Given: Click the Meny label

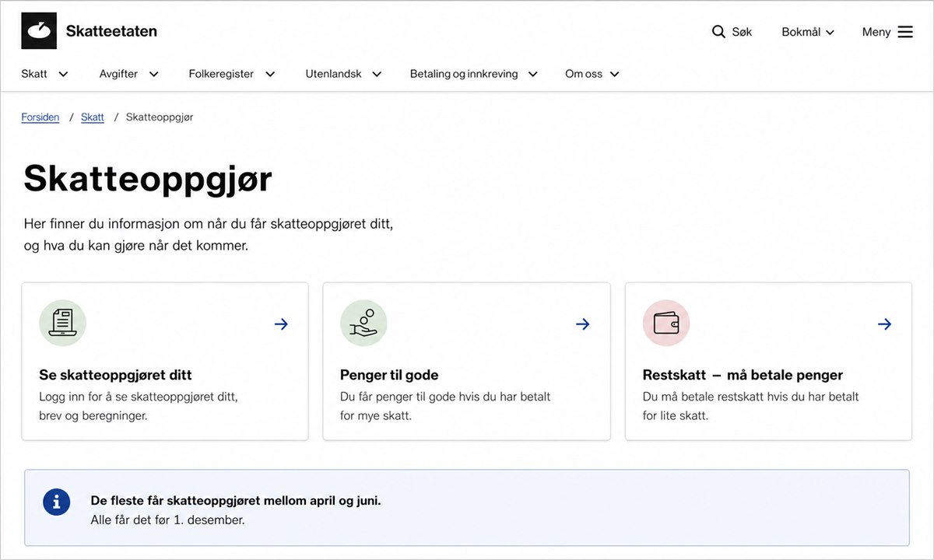Looking at the screenshot, I should click(x=876, y=32).
